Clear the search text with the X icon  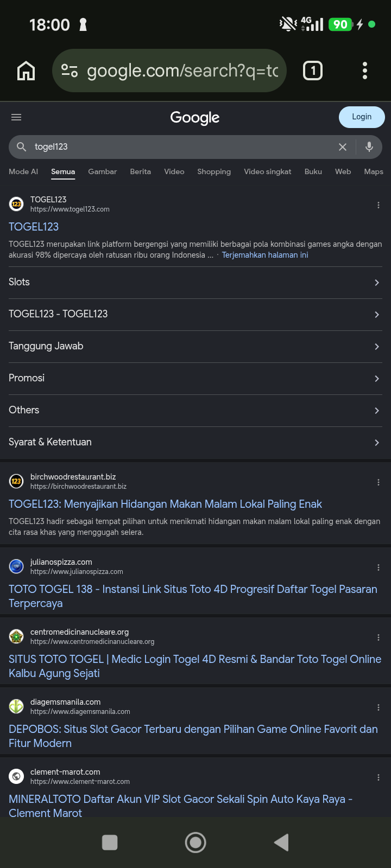pos(343,147)
